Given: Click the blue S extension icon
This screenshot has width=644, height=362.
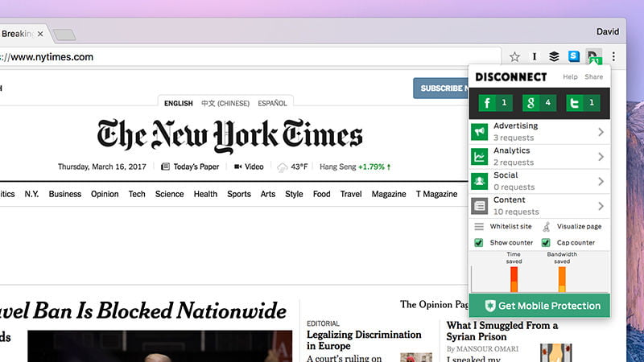Looking at the screenshot, I should point(573,56).
